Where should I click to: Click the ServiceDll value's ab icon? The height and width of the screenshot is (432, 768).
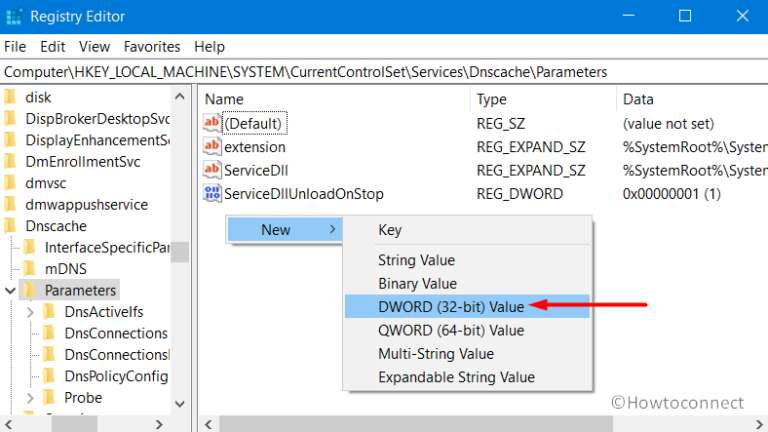[x=212, y=170]
